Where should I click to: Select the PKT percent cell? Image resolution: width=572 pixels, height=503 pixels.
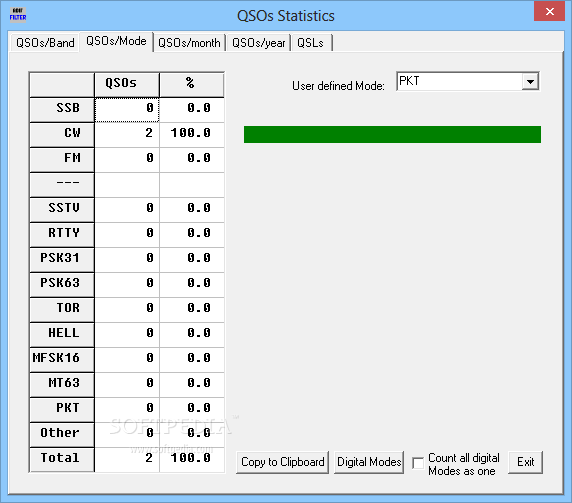[192, 410]
